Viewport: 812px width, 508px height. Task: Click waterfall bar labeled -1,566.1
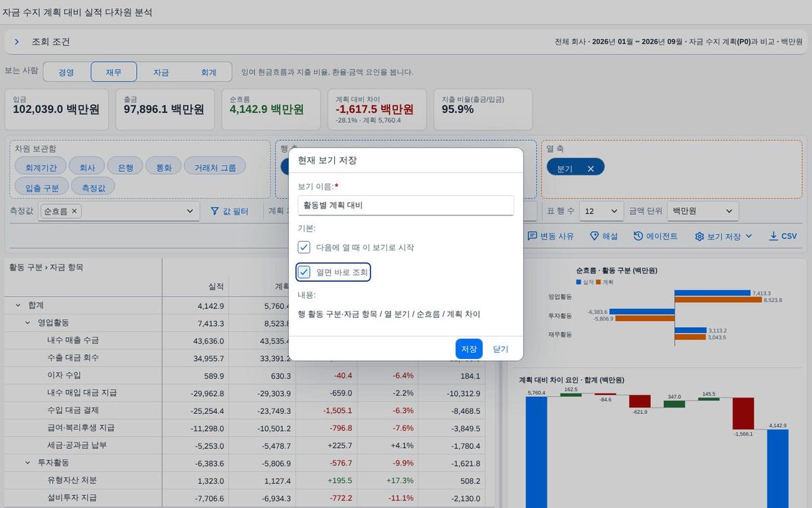(743, 413)
